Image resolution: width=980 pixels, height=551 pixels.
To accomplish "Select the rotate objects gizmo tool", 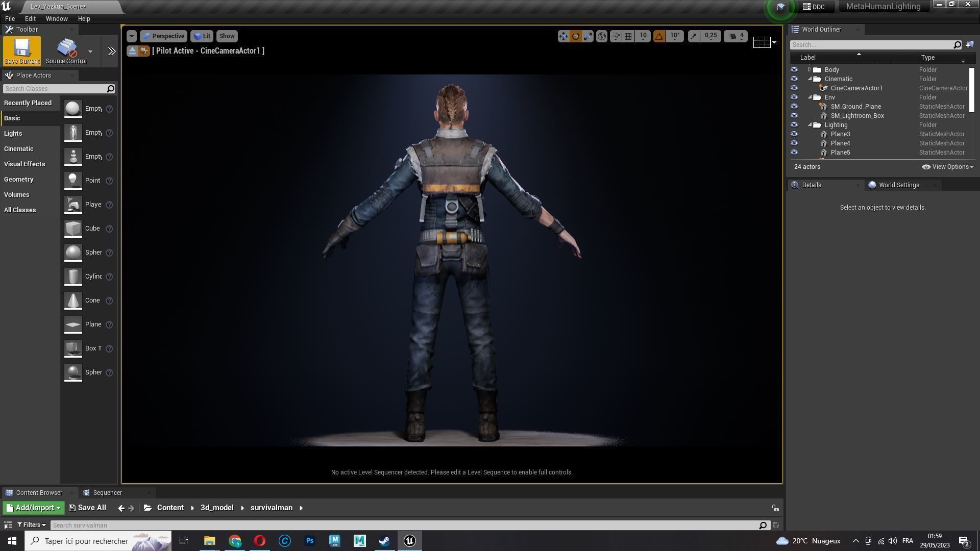I will pos(576,36).
